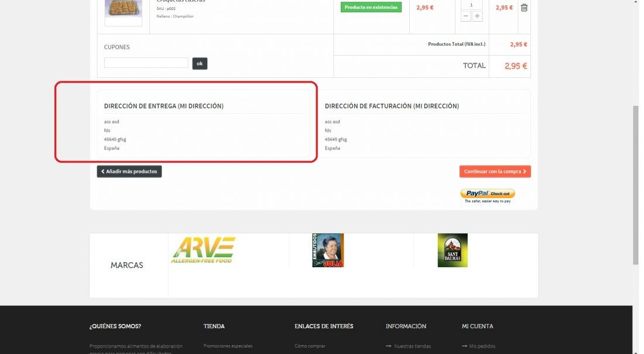Increase quantity with the plus button
Screen dimensions: 644x354
[x=477, y=16]
